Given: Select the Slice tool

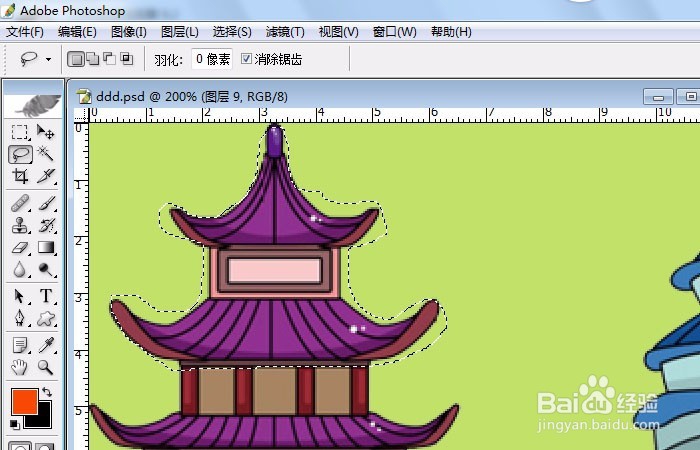Looking at the screenshot, I should pyautogui.click(x=45, y=176).
